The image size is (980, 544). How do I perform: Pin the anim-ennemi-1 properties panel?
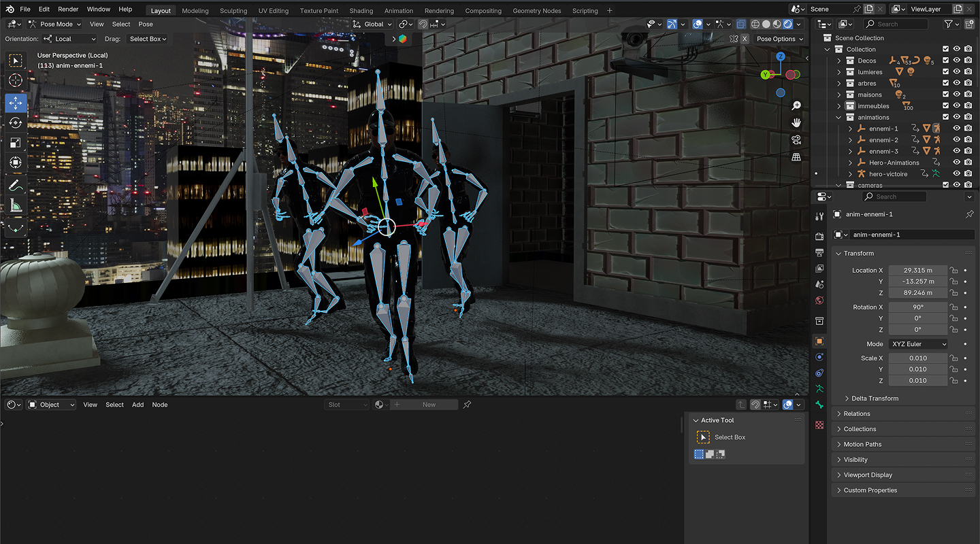click(x=969, y=214)
